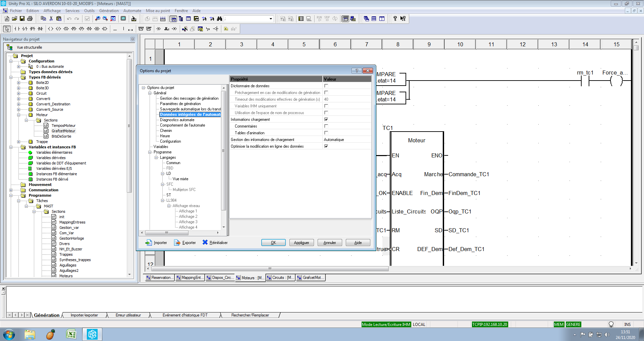Click the OPER operation block icon
Screen dimensions: 644x341
tap(141, 29)
